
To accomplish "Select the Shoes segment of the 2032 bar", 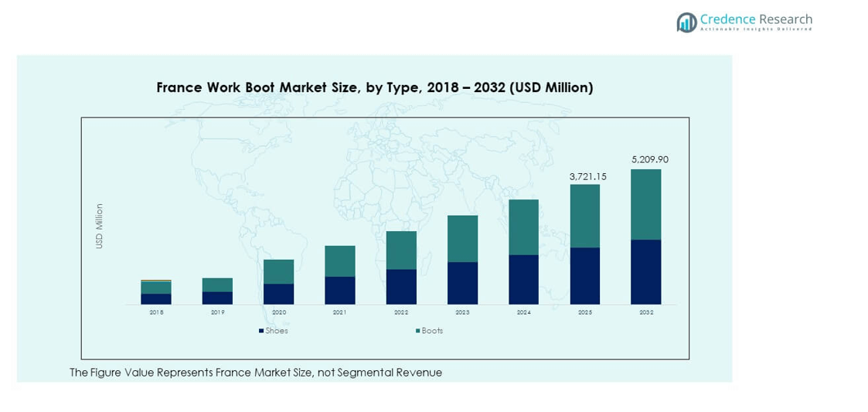I will pyautogui.click(x=645, y=271).
